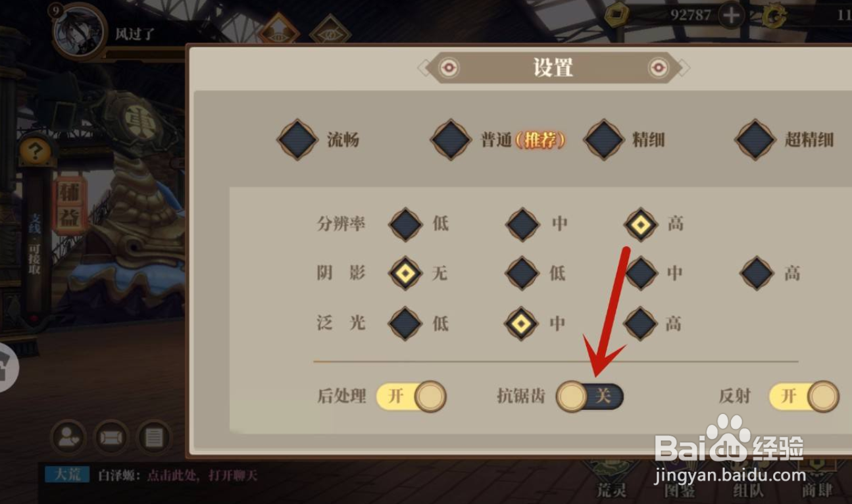
Task: Turn off the 后处理 switch
Action: (x=411, y=397)
